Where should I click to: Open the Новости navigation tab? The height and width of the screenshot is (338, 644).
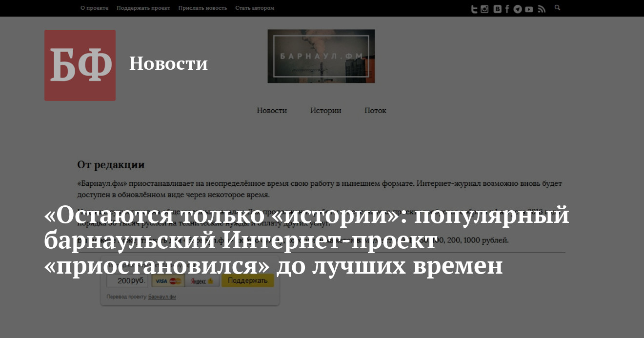click(x=272, y=111)
